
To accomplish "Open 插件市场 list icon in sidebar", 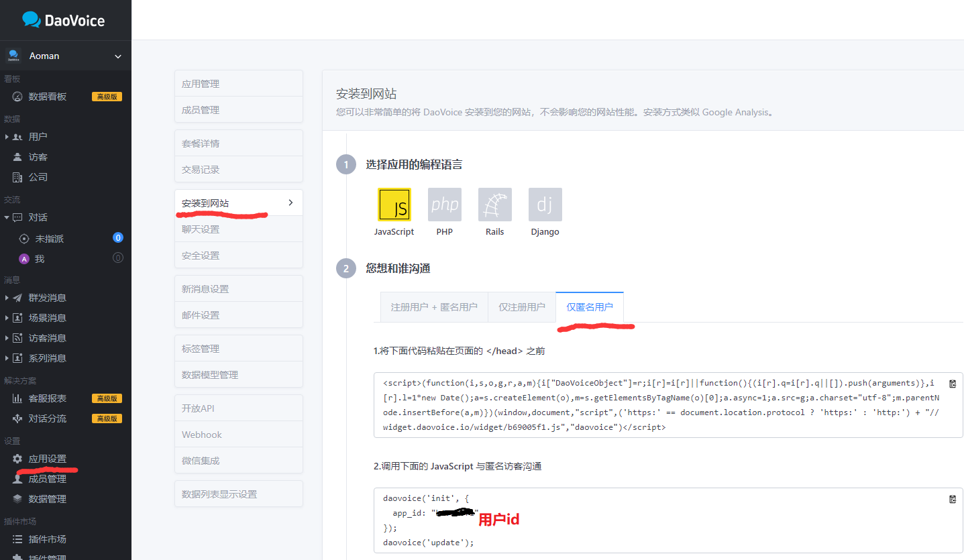I will 17,539.
